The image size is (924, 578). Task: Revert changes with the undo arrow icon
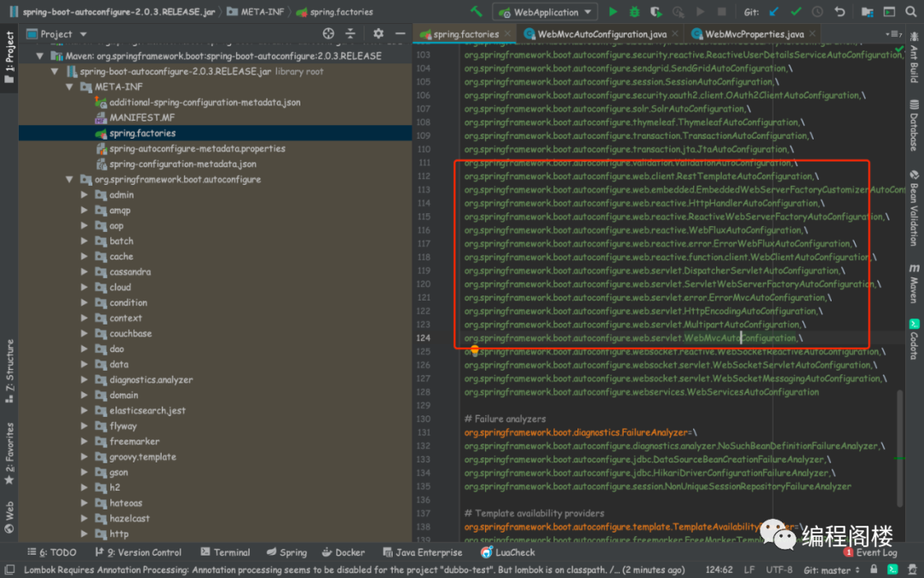[x=839, y=12]
